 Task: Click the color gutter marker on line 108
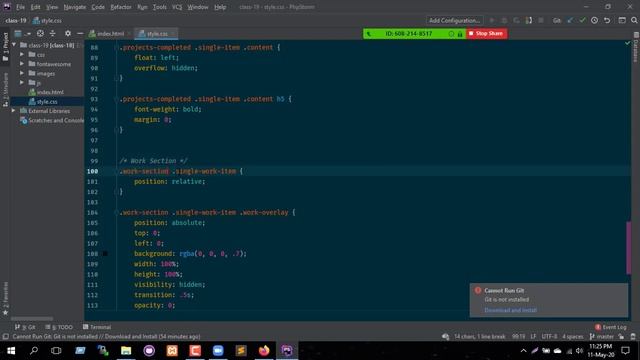click(105, 253)
